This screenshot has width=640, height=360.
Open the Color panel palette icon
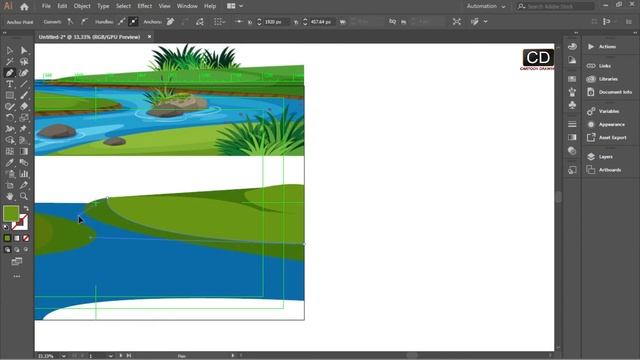click(572, 47)
